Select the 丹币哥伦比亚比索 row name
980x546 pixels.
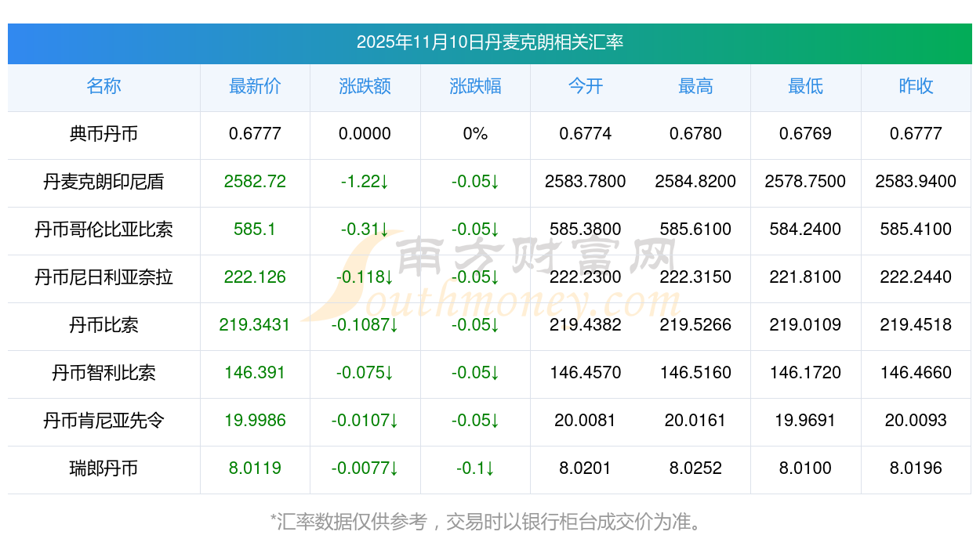pyautogui.click(x=103, y=230)
